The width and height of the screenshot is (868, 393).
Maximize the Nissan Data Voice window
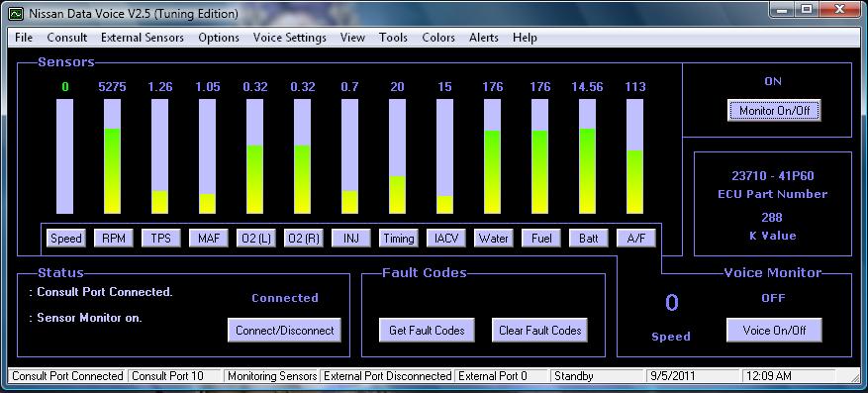click(x=807, y=10)
